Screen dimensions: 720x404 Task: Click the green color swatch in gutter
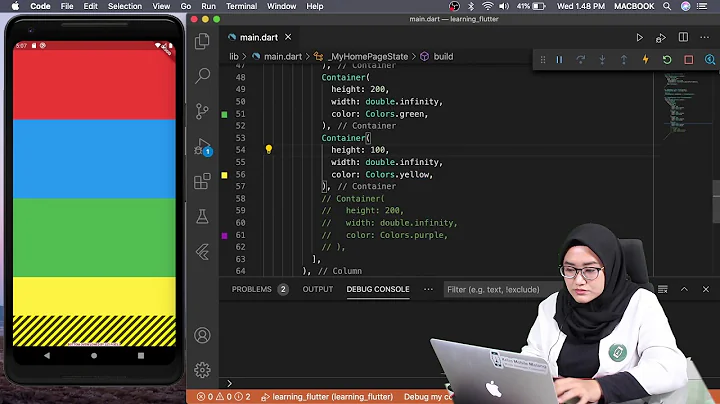[x=224, y=114]
